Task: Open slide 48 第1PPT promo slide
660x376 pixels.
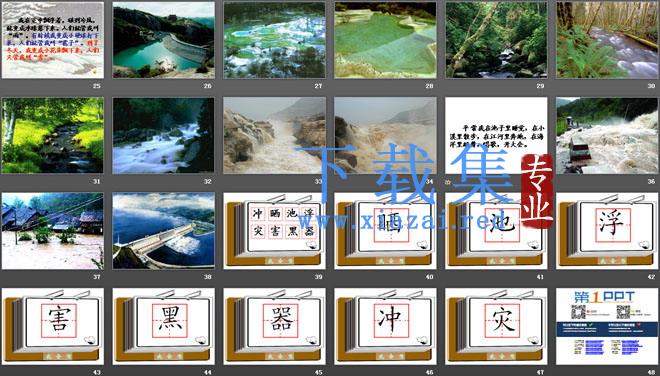Action: 607,326
